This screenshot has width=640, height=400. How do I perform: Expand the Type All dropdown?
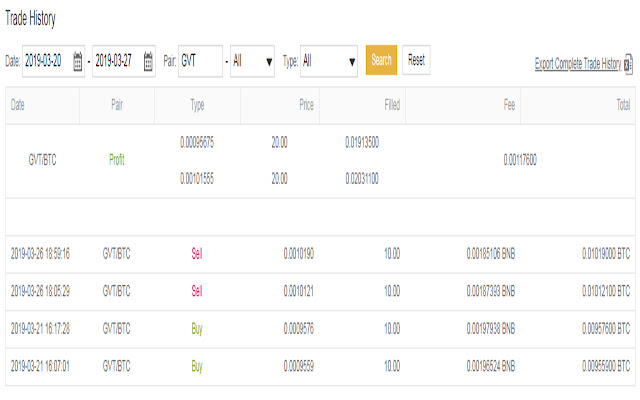(329, 61)
